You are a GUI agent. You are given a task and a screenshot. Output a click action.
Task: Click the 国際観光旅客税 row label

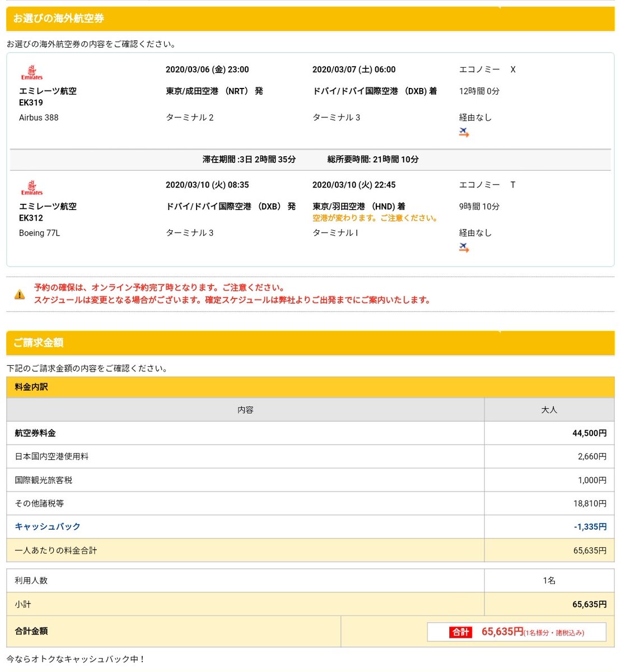[44, 480]
